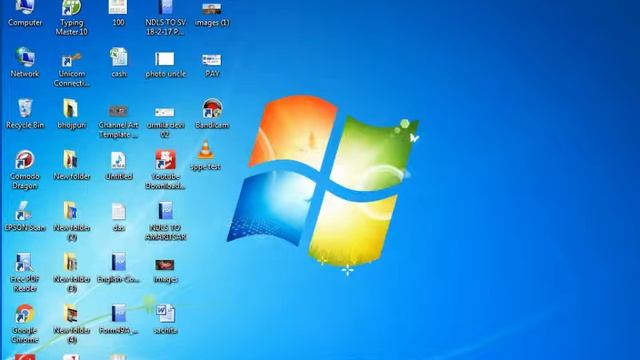Launch Typing Master 10 shortcut

click(x=71, y=17)
